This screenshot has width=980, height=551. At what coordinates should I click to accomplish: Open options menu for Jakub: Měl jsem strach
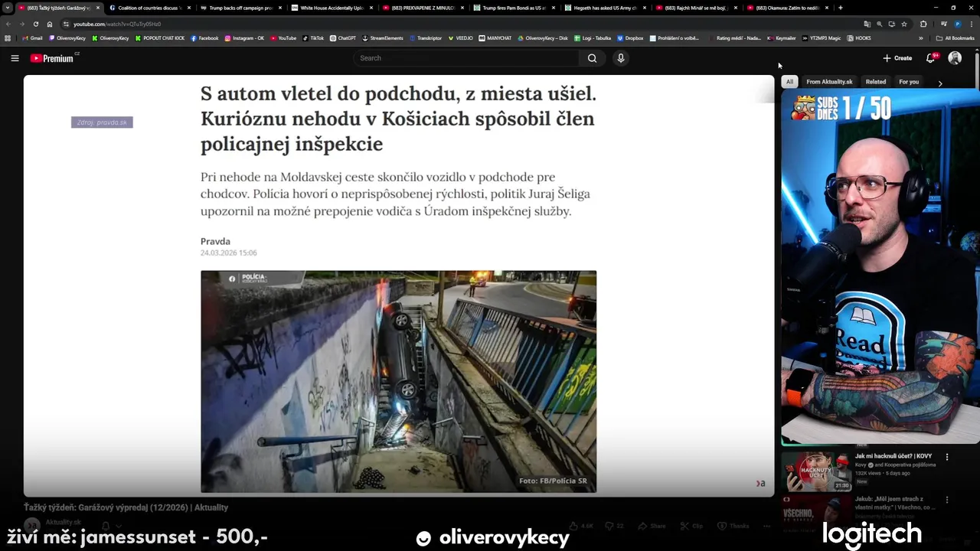click(x=947, y=500)
